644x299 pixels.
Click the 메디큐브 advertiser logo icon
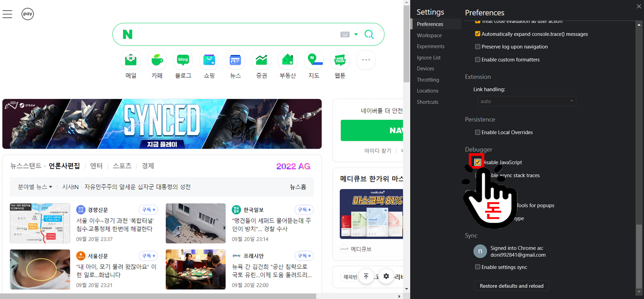pyautogui.click(x=344, y=249)
